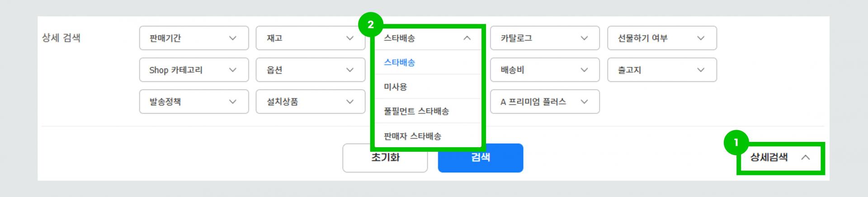Select 풀필먼트 스타배송 option
Image resolution: width=868 pixels, height=197 pixels.
point(416,111)
